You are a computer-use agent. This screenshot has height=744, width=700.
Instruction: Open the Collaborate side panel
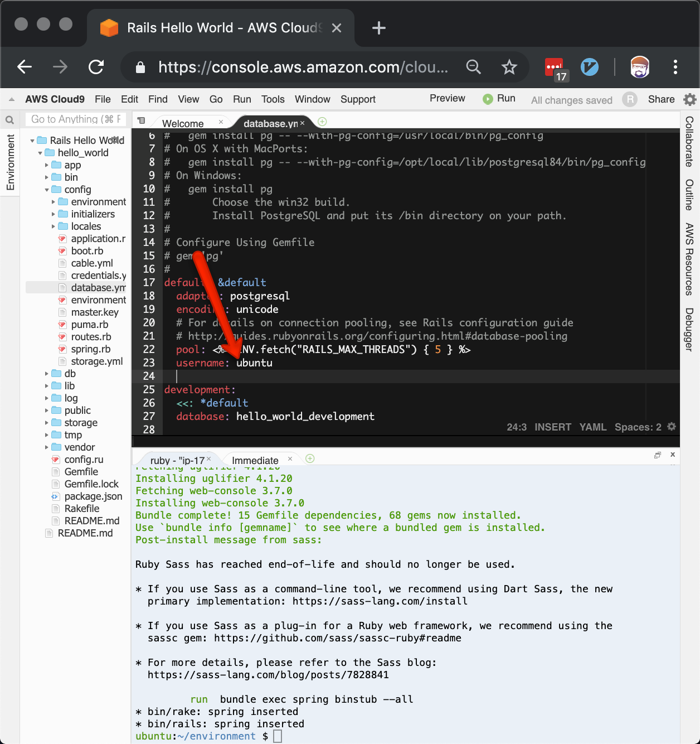point(689,142)
